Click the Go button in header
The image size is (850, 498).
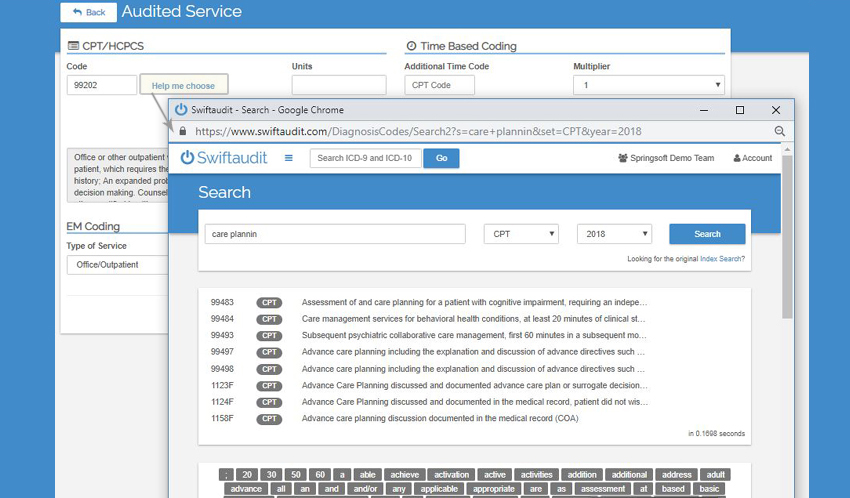point(441,158)
